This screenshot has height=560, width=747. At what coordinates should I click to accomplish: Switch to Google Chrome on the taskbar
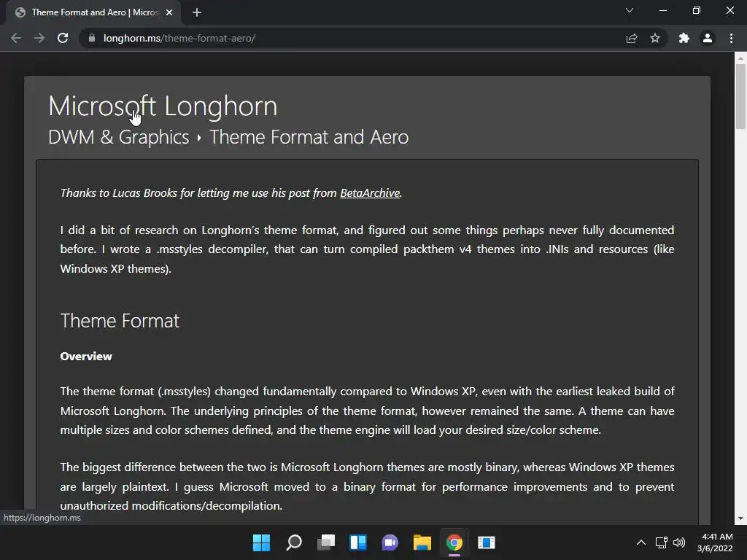pyautogui.click(x=454, y=542)
